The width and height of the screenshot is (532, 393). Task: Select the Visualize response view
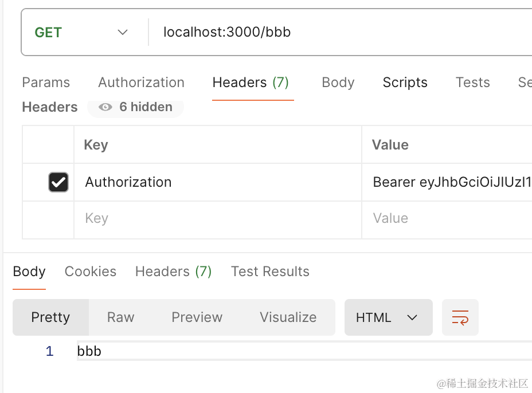tap(288, 317)
